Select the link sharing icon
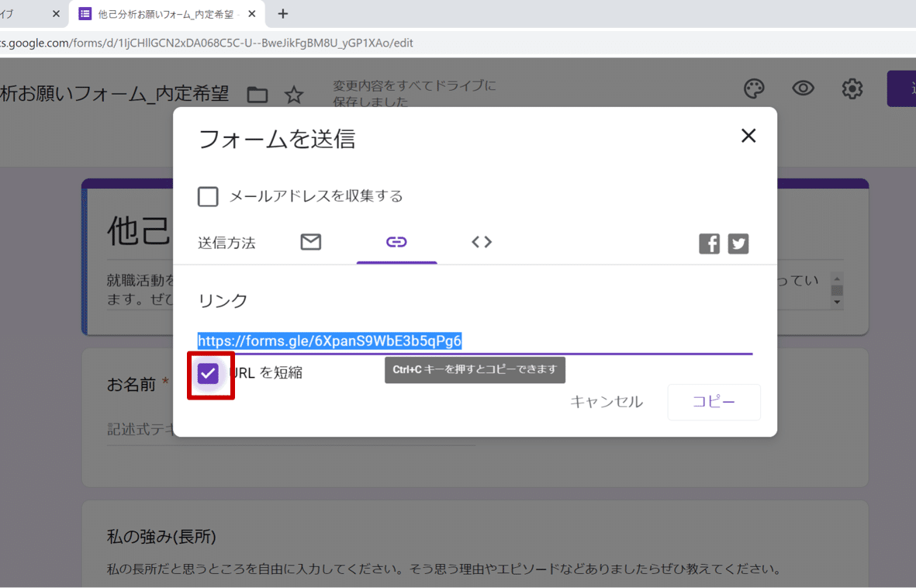The width and height of the screenshot is (916, 588). pos(396,242)
